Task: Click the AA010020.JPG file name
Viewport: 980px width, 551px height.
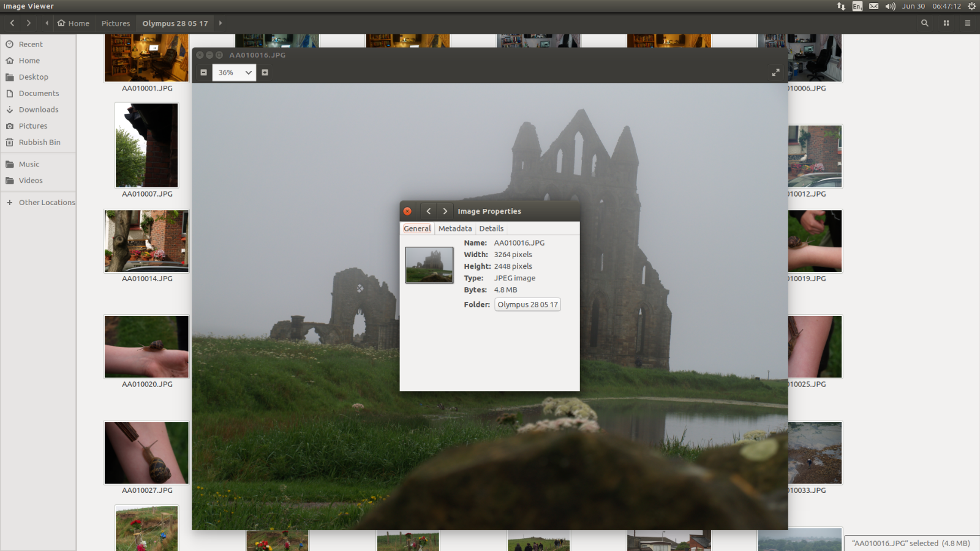Action: [x=147, y=384]
